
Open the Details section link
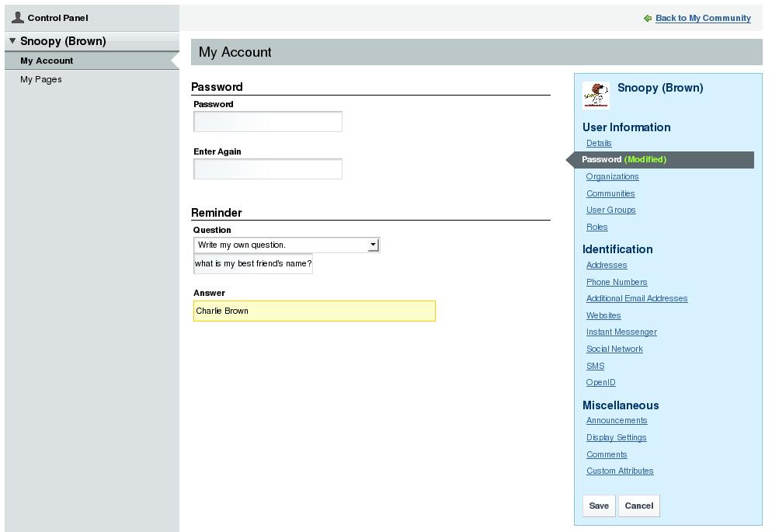point(599,143)
